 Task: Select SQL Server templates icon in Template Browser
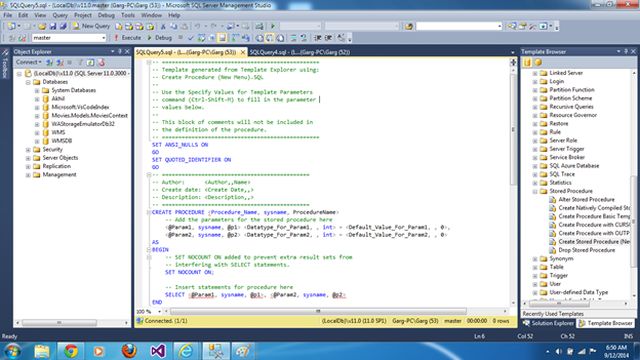[x=527, y=62]
